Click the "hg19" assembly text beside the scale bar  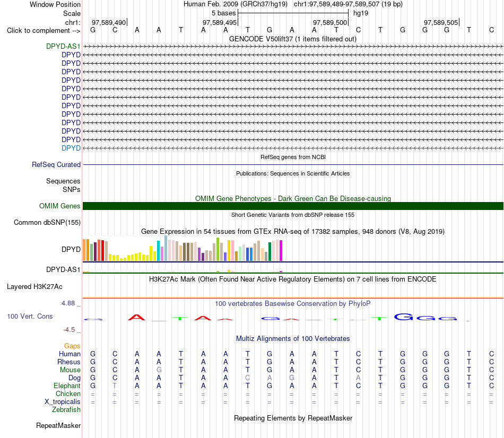coord(361,13)
